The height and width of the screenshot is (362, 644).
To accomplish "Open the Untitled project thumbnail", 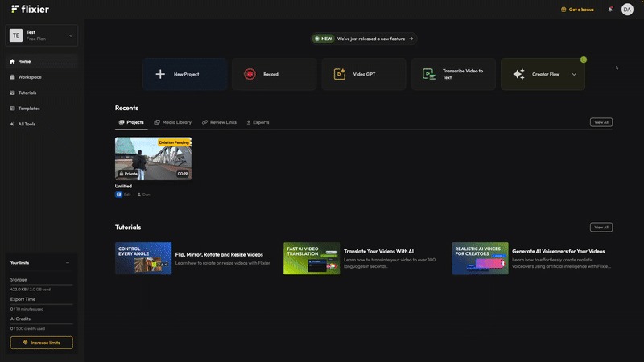I will click(153, 158).
